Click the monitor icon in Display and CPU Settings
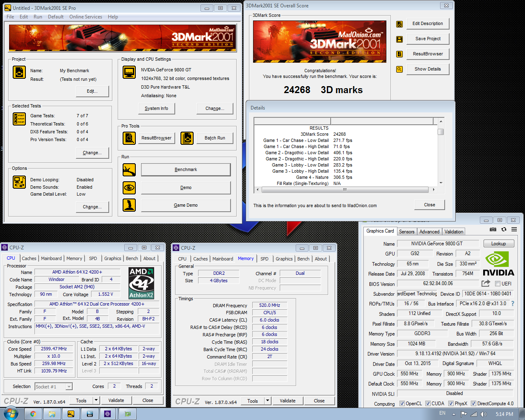Screen dimensions: 525x420 click(129, 72)
